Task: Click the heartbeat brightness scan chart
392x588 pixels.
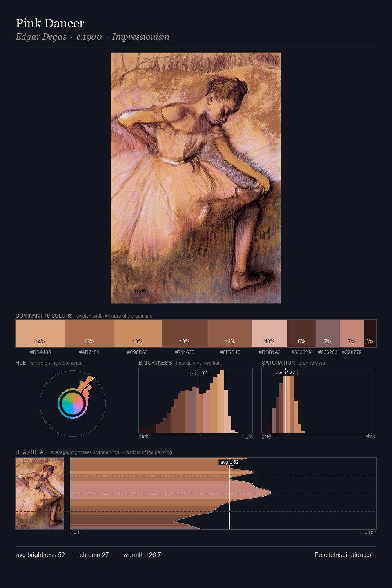Action: click(223, 494)
